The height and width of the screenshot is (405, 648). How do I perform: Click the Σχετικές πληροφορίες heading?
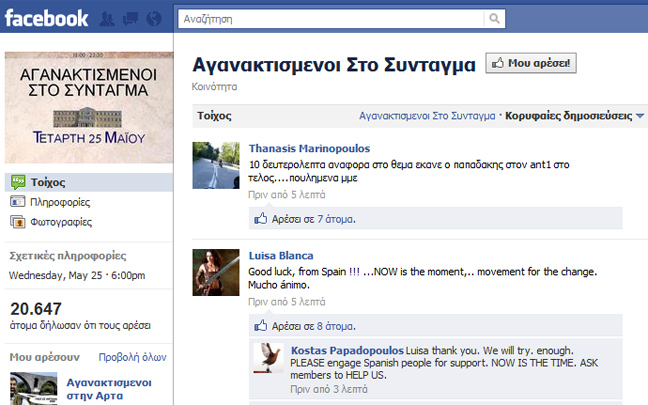pyautogui.click(x=68, y=255)
